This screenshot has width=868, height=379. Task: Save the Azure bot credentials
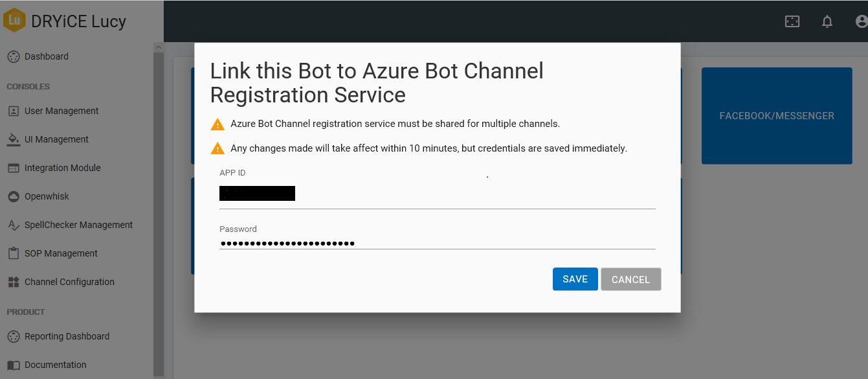coord(575,279)
